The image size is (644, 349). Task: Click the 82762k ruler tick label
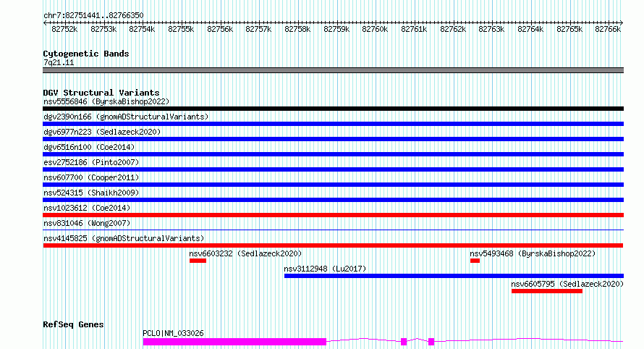453,29
